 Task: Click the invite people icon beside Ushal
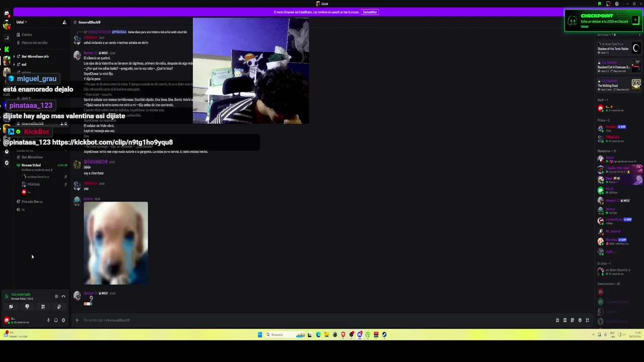point(64,22)
